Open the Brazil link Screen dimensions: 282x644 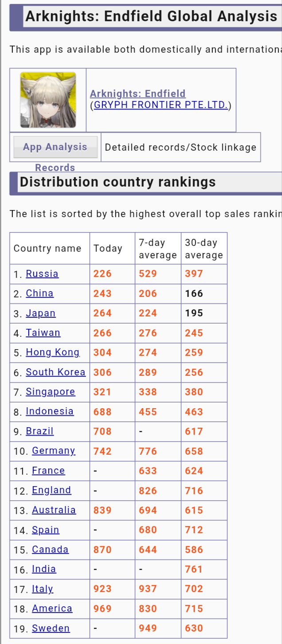tap(39, 431)
